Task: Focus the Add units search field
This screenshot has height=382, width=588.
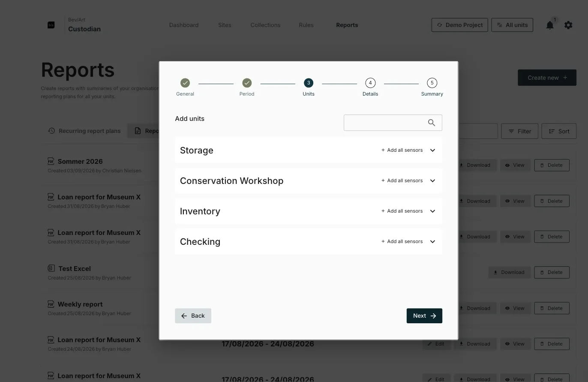Action: tap(393, 123)
